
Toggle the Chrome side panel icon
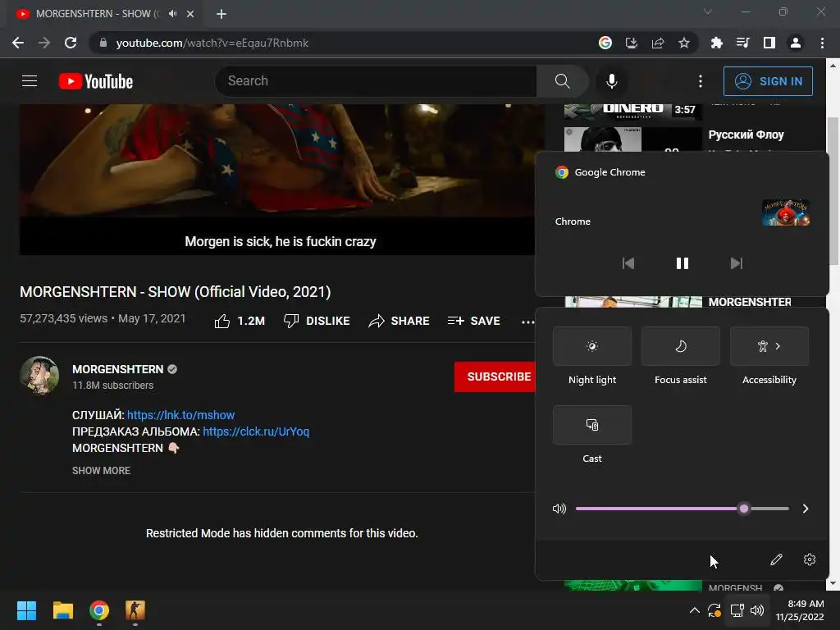click(769, 43)
